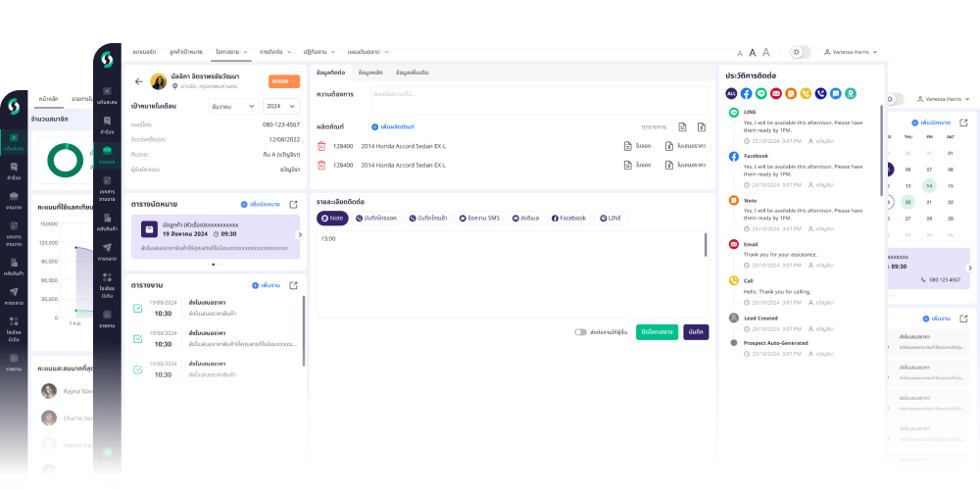Click the back arrow beside the customer photo

point(138,81)
